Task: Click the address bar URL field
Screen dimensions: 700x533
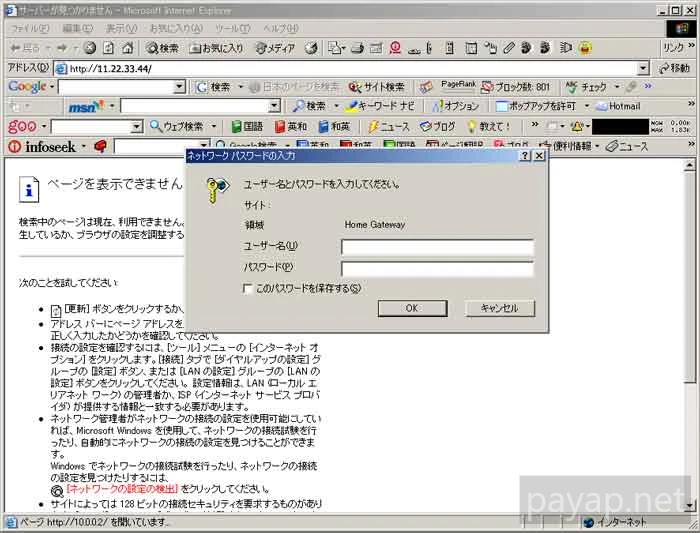Action: [x=346, y=68]
